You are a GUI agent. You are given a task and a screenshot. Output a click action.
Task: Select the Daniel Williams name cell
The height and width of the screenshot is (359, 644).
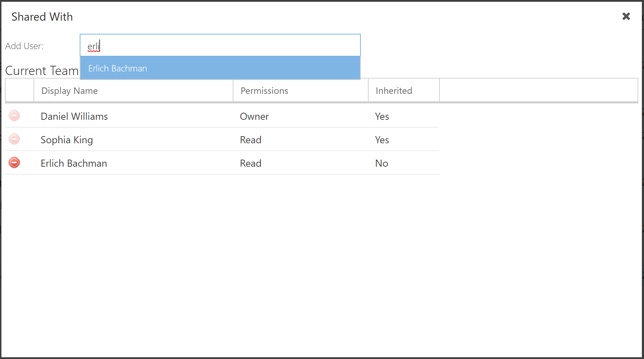[74, 116]
